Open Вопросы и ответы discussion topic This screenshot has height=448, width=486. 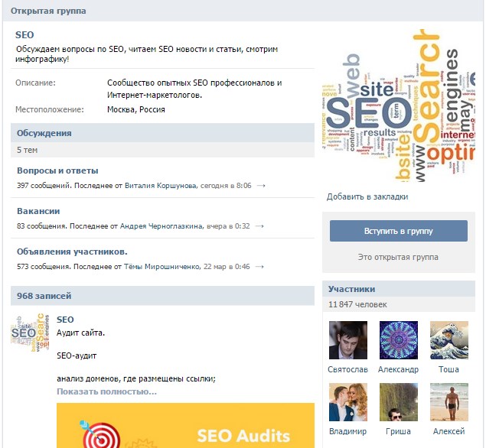[x=57, y=170]
